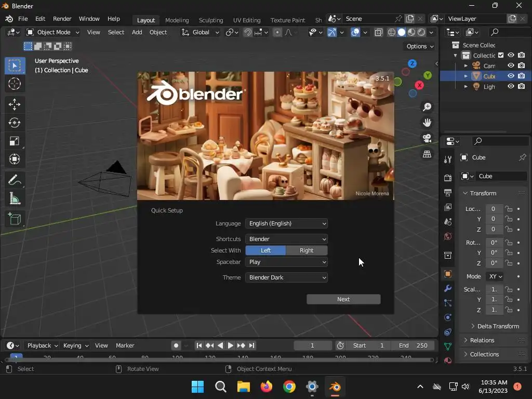Image resolution: width=532 pixels, height=399 pixels.
Task: Open the Shortcuts dropdown
Action: (286, 239)
